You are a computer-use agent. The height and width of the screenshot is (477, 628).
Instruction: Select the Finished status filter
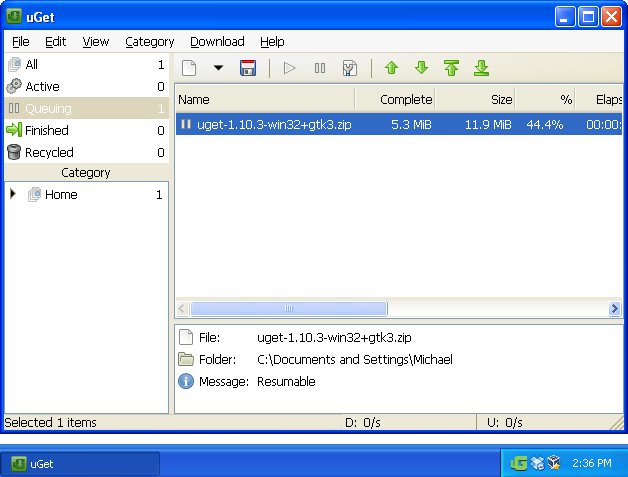coord(47,130)
